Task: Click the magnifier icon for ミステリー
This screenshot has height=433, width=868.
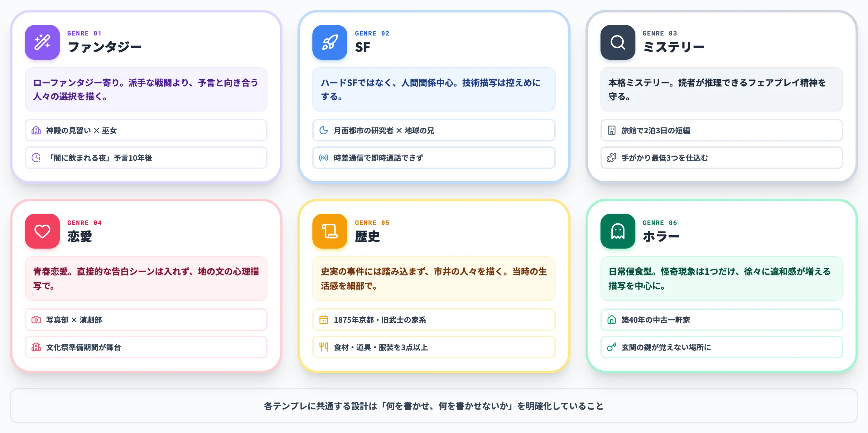Action: [618, 42]
